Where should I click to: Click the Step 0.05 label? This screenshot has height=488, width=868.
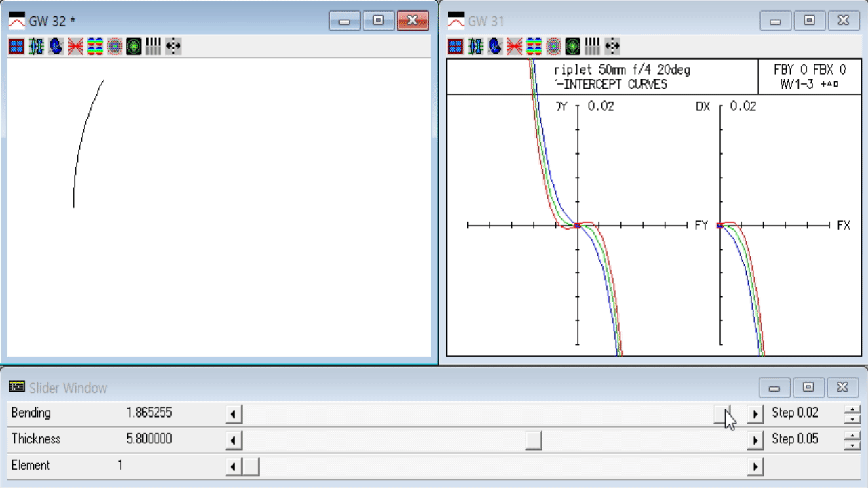(795, 439)
